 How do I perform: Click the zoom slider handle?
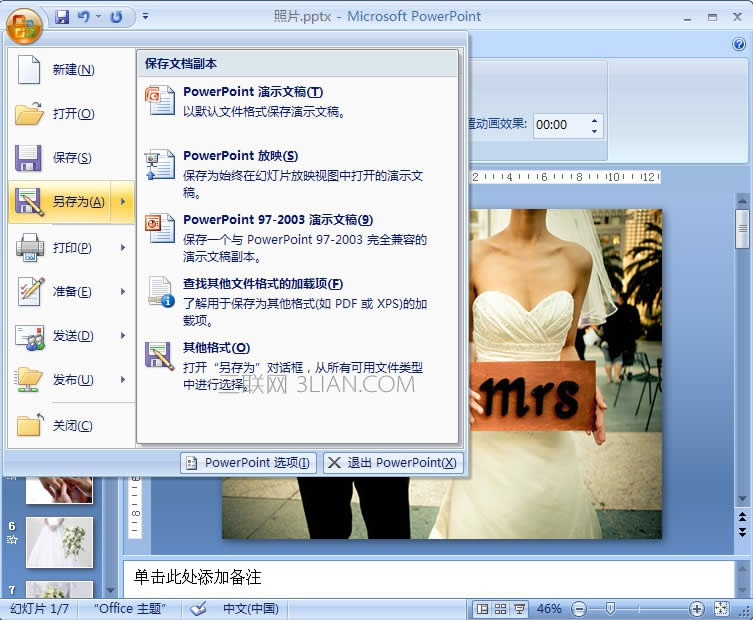(x=609, y=608)
